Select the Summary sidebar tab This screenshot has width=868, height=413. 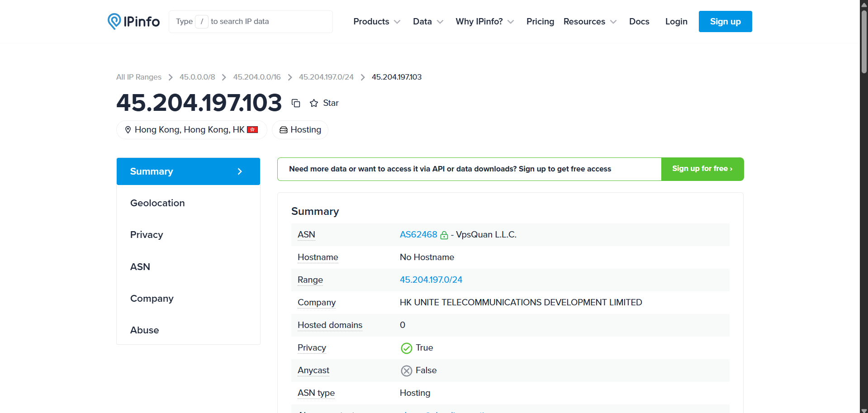[188, 171]
